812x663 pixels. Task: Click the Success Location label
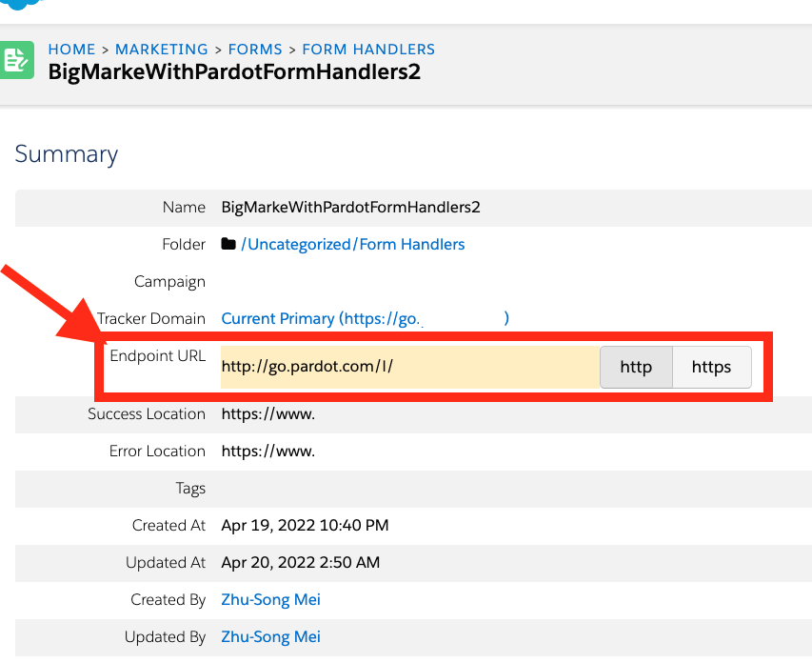click(x=147, y=414)
